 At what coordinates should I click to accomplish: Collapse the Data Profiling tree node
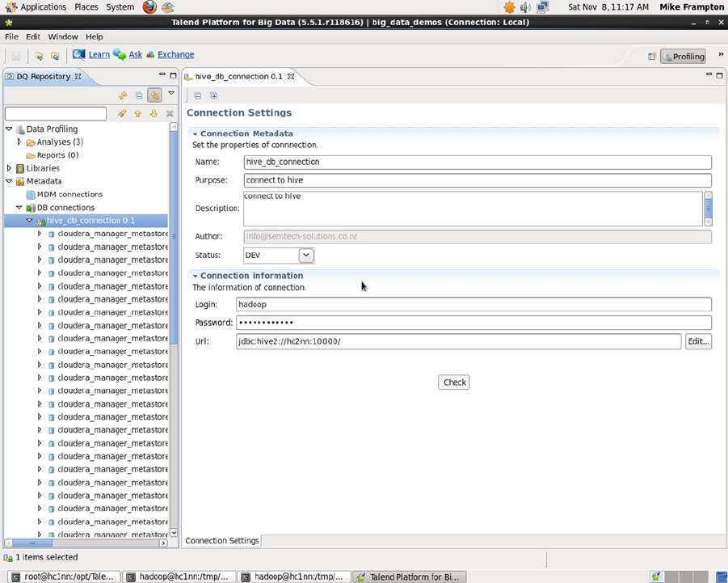tap(9, 129)
